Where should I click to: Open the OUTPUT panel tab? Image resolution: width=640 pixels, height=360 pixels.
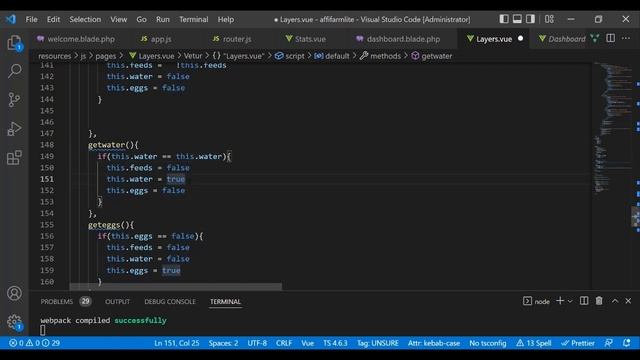(x=117, y=302)
